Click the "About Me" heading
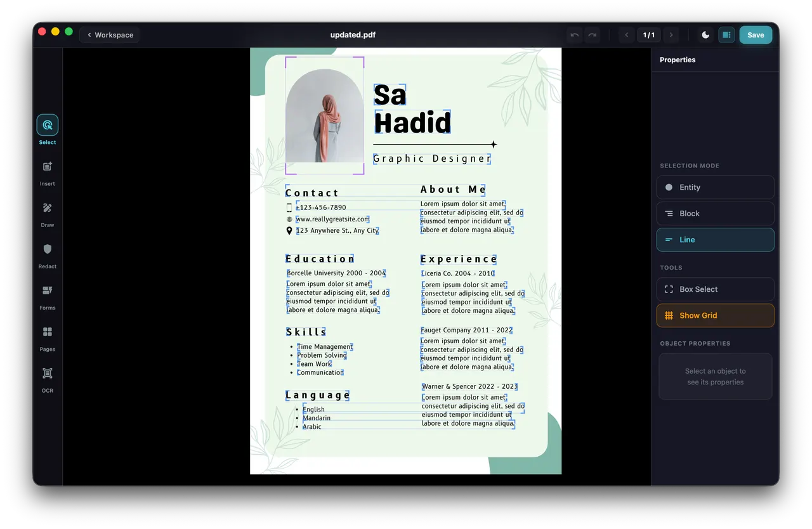This screenshot has height=529, width=812. coord(453,189)
